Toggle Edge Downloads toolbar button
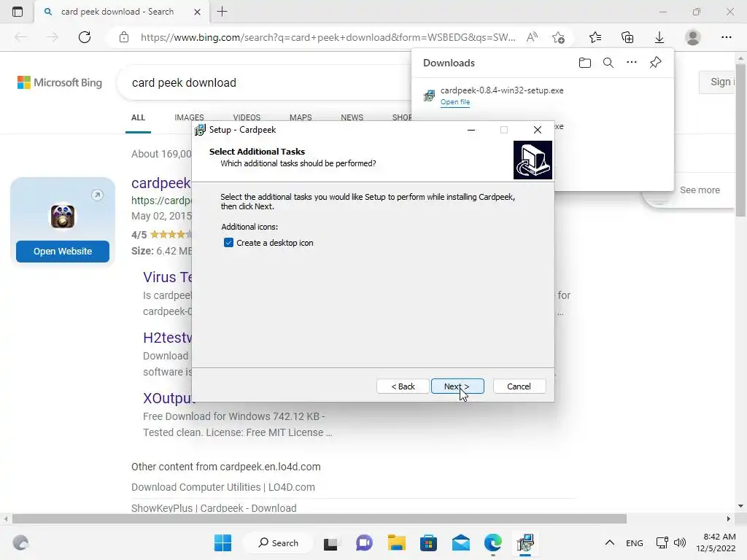Image resolution: width=747 pixels, height=560 pixels. 659,37
